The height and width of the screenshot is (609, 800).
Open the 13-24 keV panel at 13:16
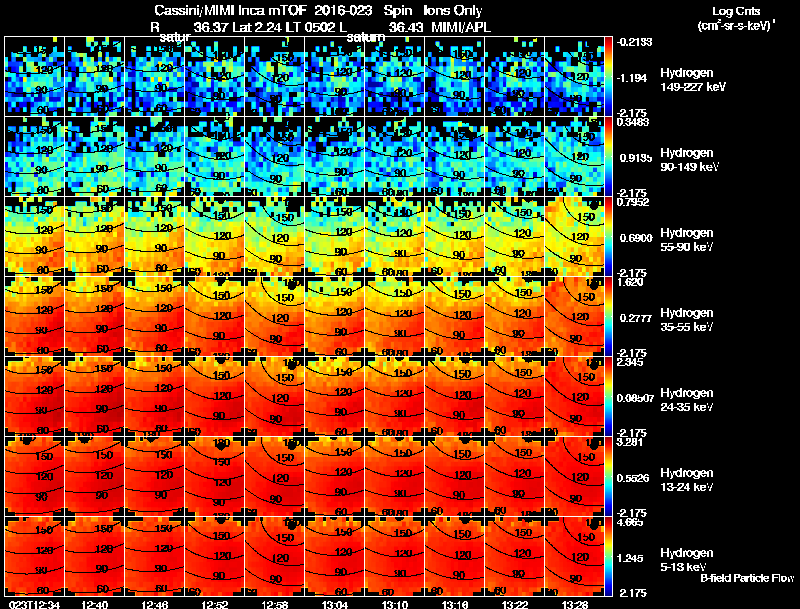[x=455, y=477]
